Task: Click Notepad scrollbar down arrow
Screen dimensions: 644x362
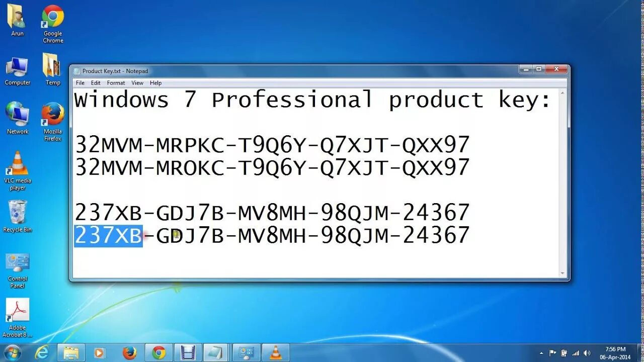Action: [x=562, y=274]
